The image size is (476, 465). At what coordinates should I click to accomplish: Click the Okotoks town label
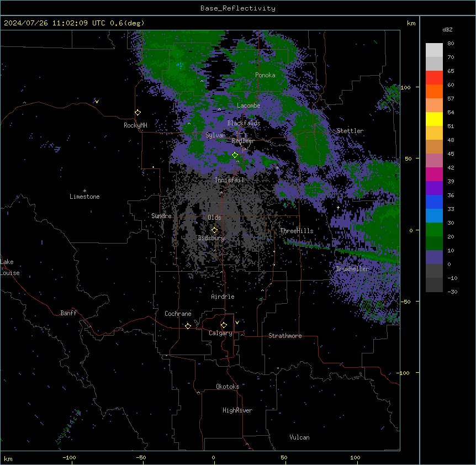(228, 387)
